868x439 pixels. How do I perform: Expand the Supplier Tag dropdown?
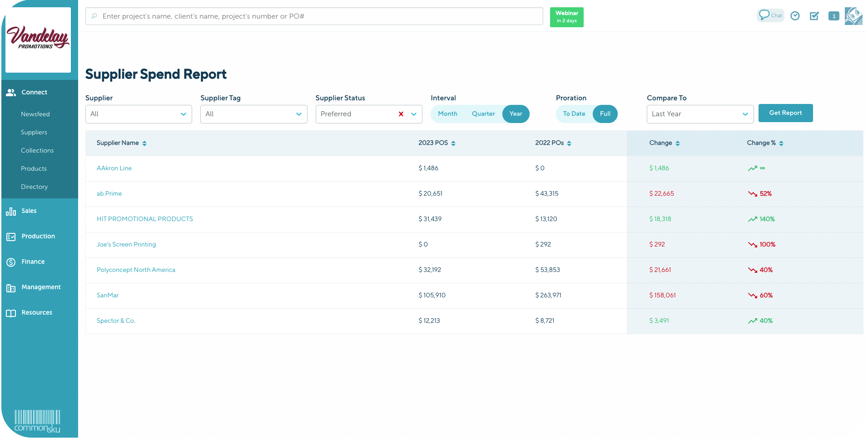(253, 114)
